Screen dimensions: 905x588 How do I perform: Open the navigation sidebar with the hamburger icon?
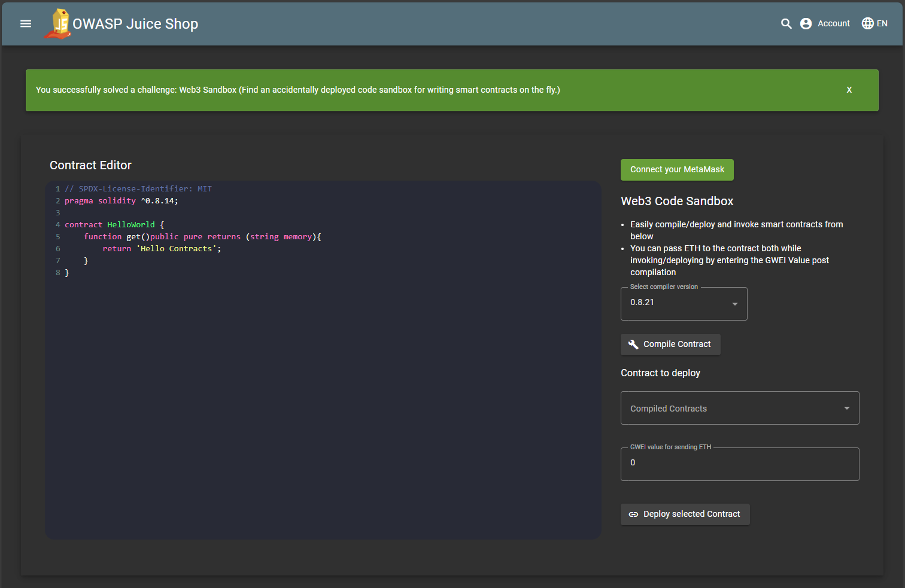point(25,23)
